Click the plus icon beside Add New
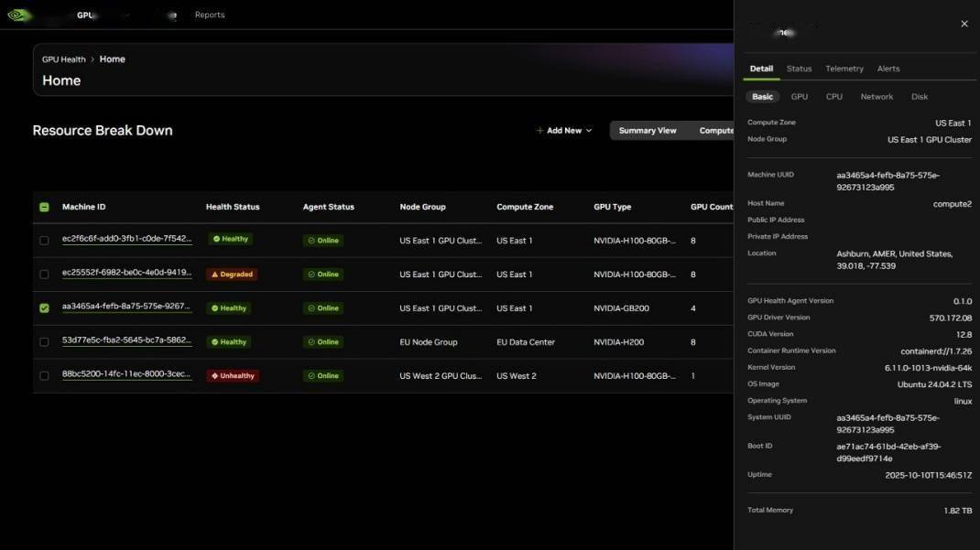This screenshot has height=550, width=980. [x=539, y=131]
